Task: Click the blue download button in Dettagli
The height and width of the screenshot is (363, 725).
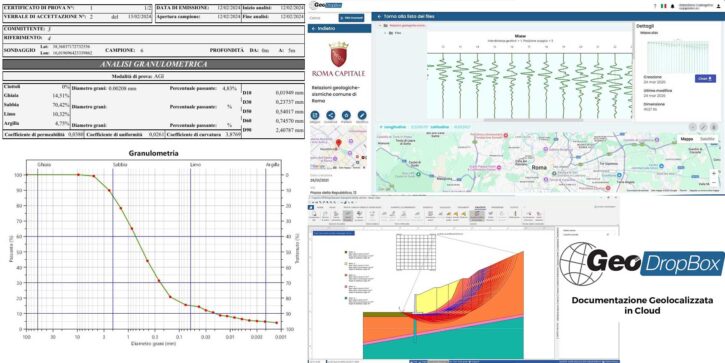Action: point(705,79)
